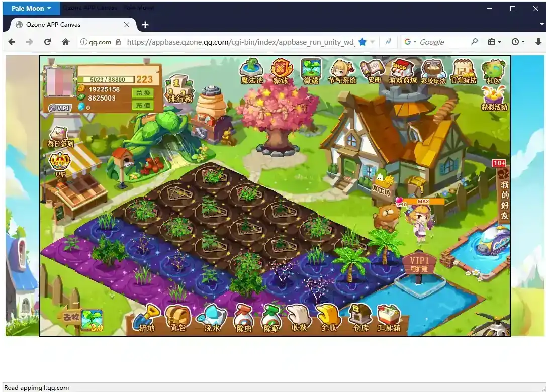Select the 除草 weeding tool
Image resolution: width=546 pixels, height=392 pixels.
[271, 318]
